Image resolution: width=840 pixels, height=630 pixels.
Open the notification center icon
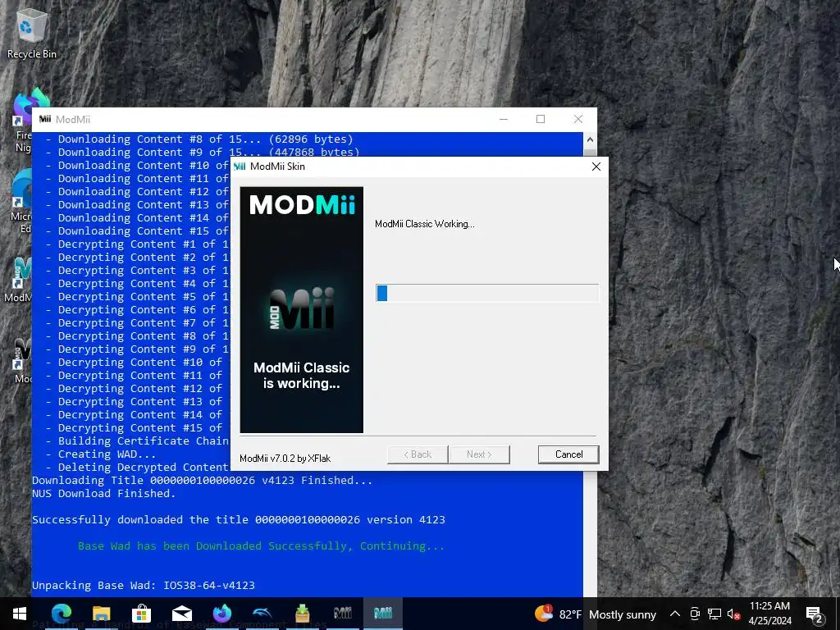[x=815, y=614]
